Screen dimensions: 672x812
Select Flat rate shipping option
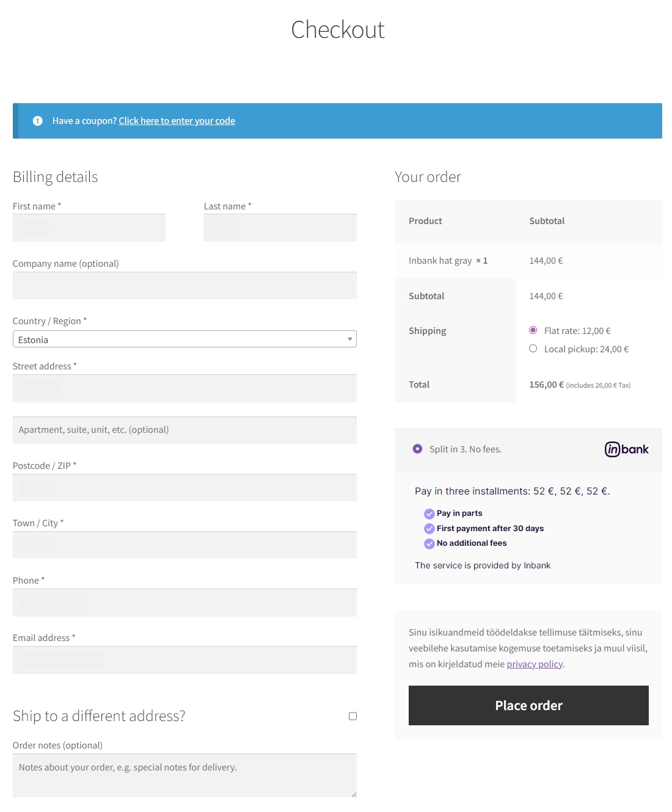coord(533,330)
